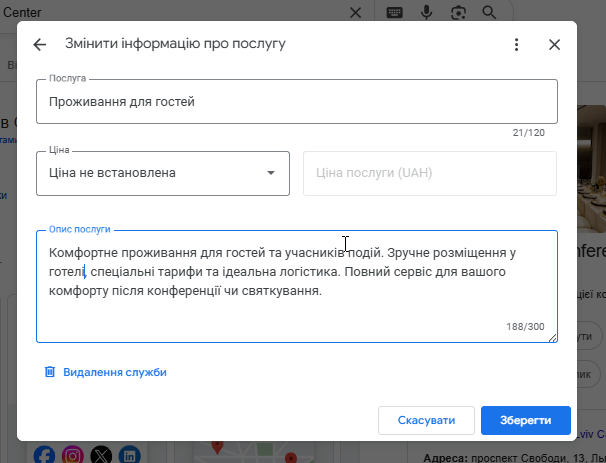Click the magnifier search icon

pos(489,12)
